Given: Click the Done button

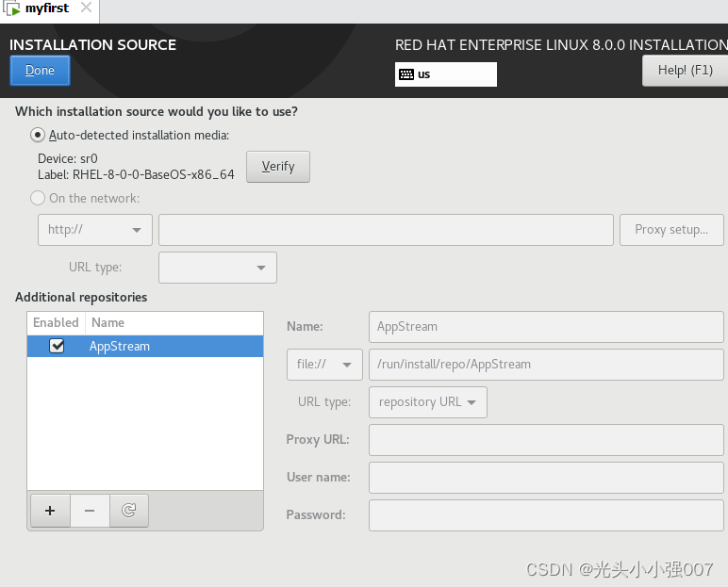Looking at the screenshot, I should (x=40, y=71).
